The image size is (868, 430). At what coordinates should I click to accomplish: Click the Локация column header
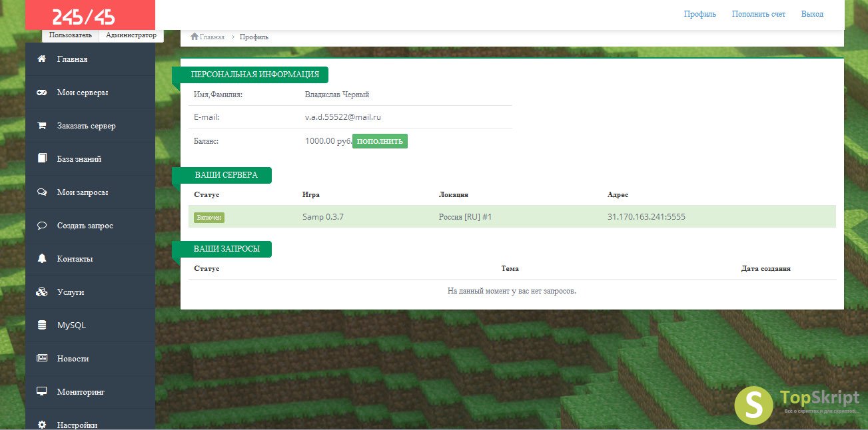click(454, 195)
